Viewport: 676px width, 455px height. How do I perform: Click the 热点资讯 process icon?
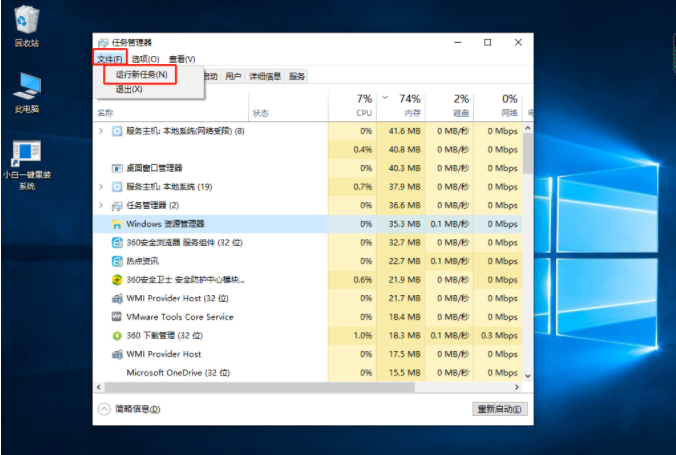(x=117, y=261)
